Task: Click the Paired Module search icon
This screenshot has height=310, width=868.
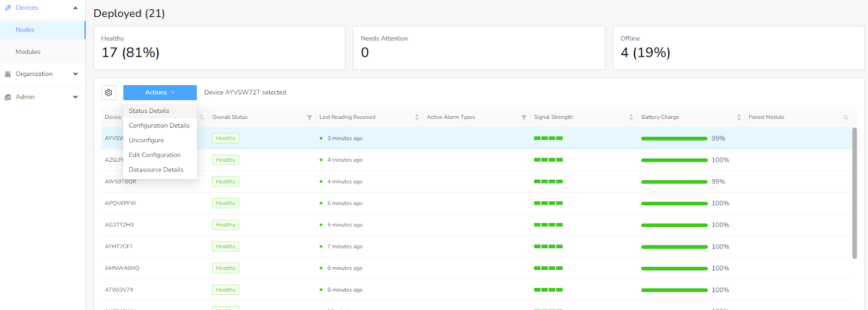Action: click(845, 117)
